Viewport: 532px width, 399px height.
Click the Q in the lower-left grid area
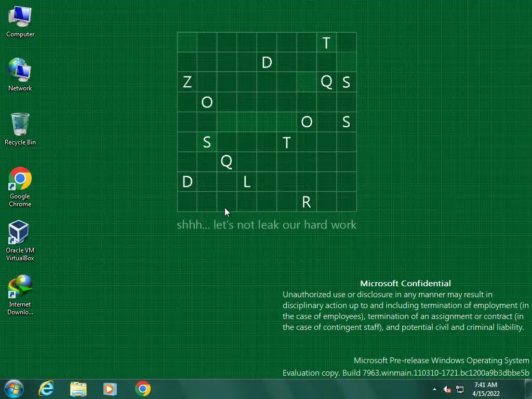[227, 162]
